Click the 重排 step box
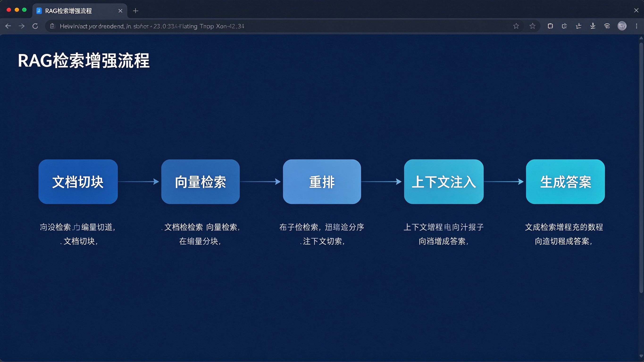Viewport: 644px width, 362px height. (322, 182)
